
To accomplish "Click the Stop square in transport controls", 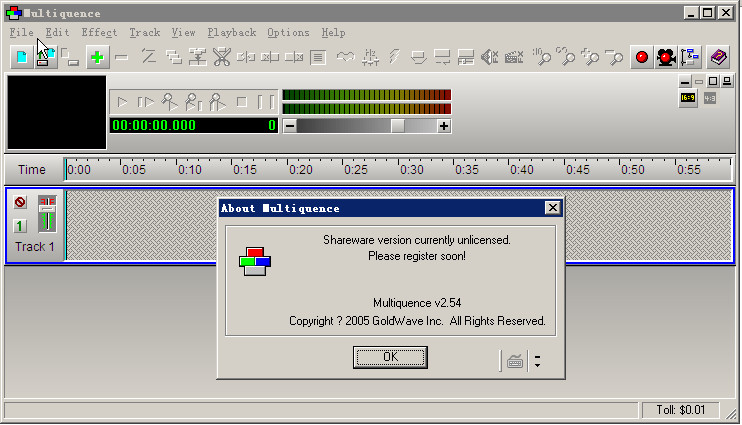I will click(x=242, y=102).
